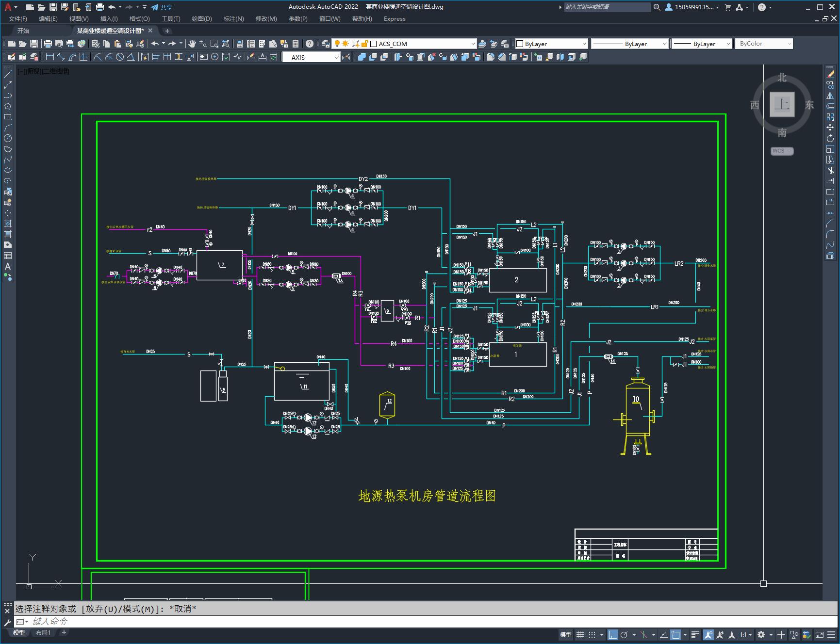Open the shopping cart icon
840x644 pixels.
727,7
